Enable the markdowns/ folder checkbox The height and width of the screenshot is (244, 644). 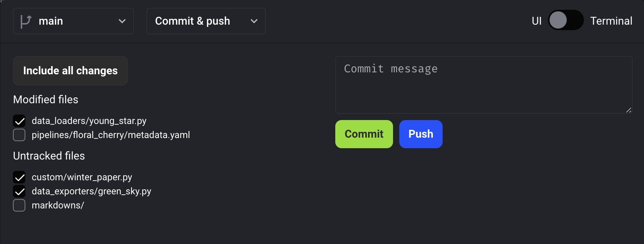pos(19,205)
